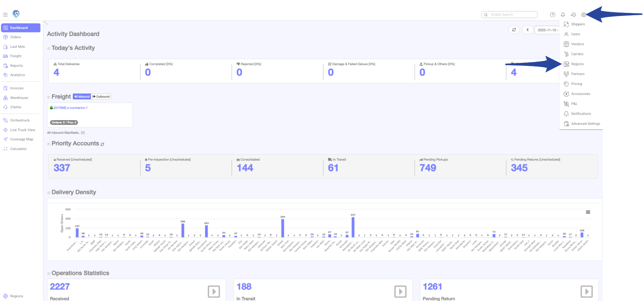Click the All Inbound Manifests link
This screenshot has height=301, width=644.
(x=66, y=133)
